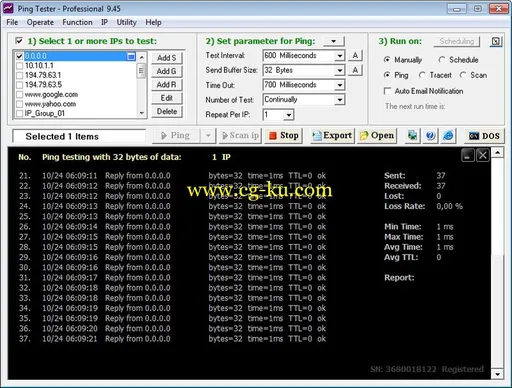The width and height of the screenshot is (512, 388).
Task: Click the Ping Tester app icon in title bar
Action: tap(8, 9)
